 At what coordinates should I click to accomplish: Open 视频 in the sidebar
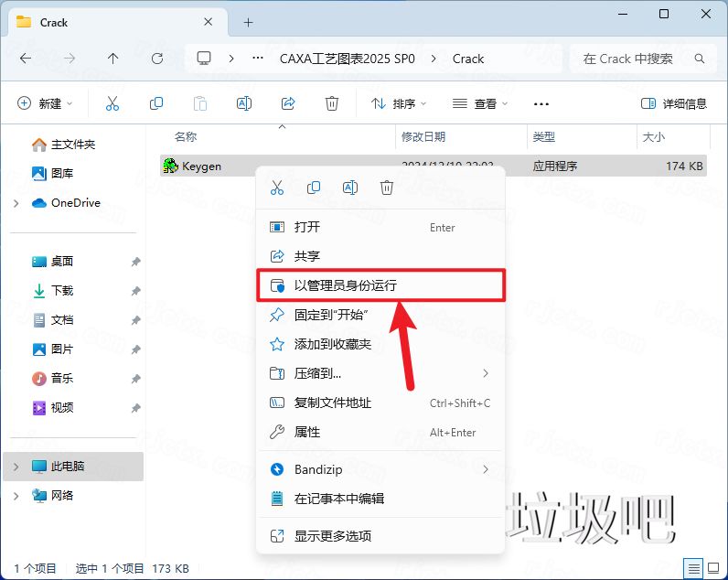point(52,408)
